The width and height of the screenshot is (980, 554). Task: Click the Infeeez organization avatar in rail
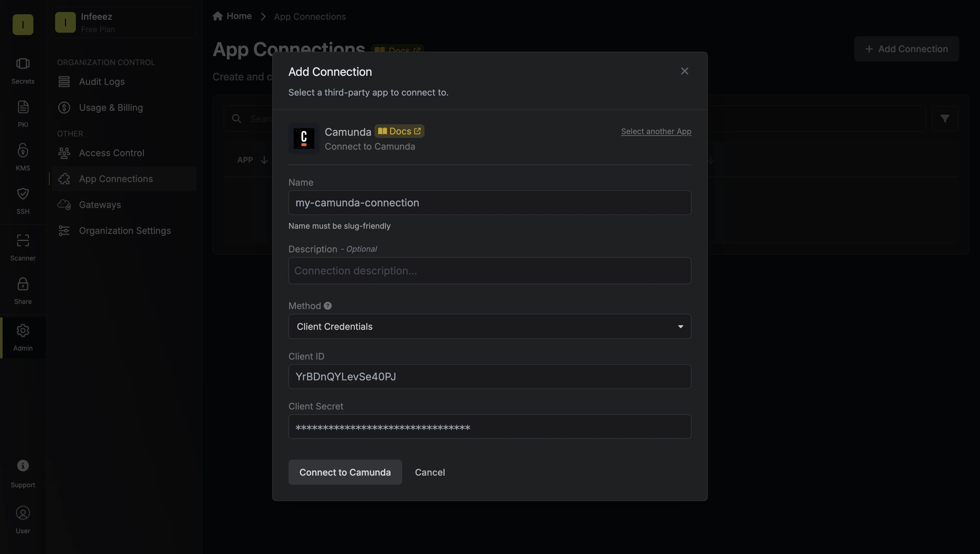click(23, 24)
